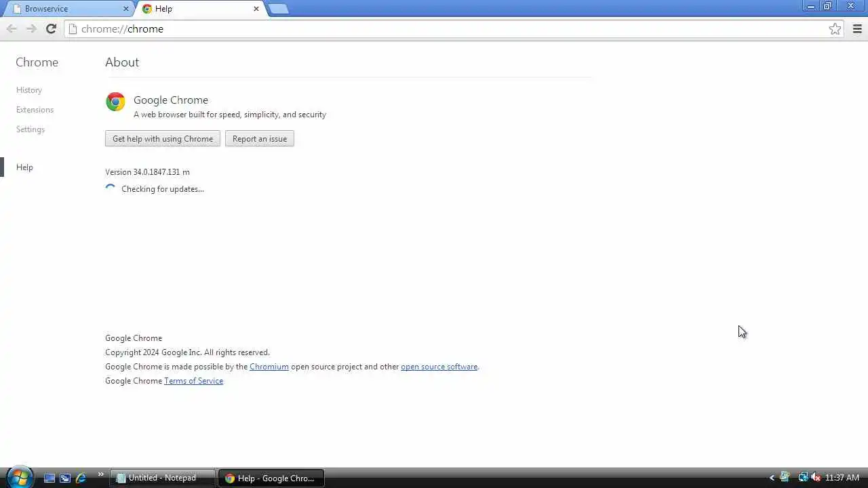Screen dimensions: 868x488
Task: Switch to Untitled - Notepad taskbar button
Action: click(x=163, y=478)
